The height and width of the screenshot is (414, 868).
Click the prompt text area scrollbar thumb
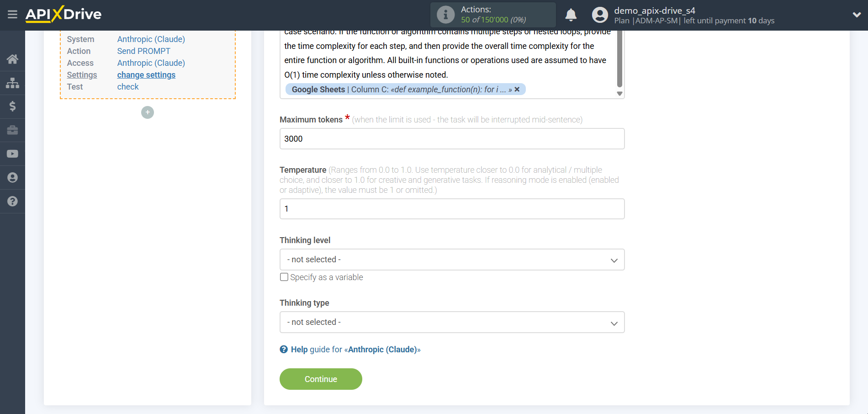point(619,58)
